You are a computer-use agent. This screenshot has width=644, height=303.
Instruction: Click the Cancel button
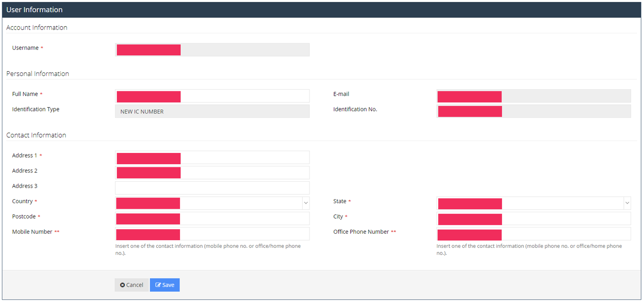(x=132, y=285)
